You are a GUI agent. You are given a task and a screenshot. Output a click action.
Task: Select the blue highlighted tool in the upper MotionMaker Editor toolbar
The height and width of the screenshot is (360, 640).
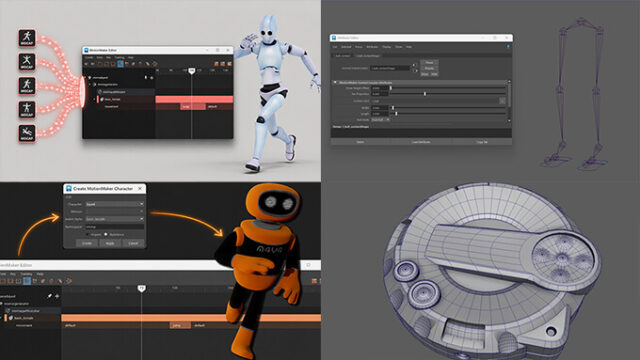(x=120, y=64)
